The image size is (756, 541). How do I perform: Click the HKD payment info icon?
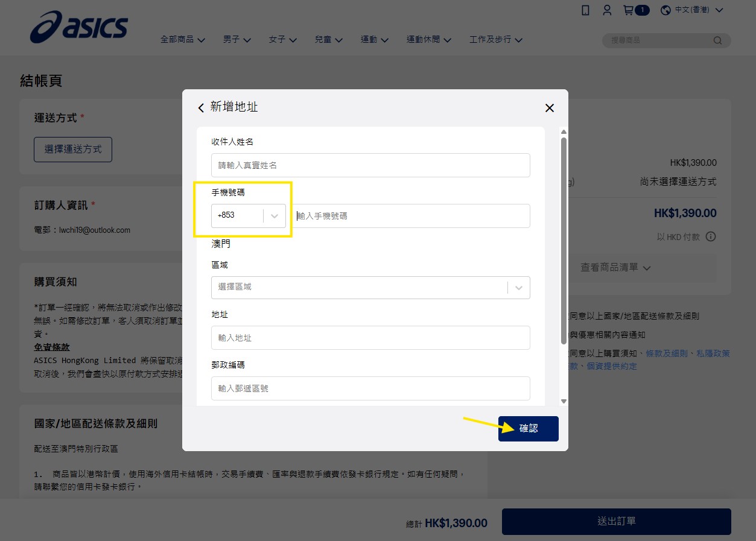711,236
